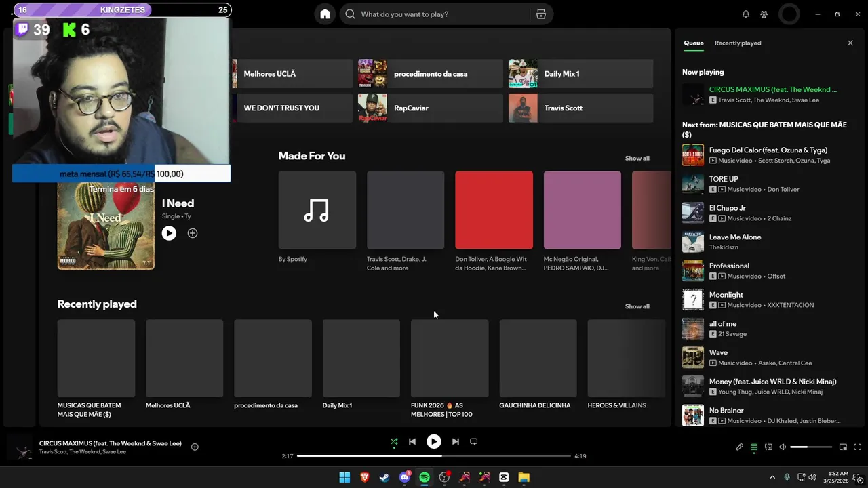Open HEROES & VILLAINS card

click(x=627, y=365)
